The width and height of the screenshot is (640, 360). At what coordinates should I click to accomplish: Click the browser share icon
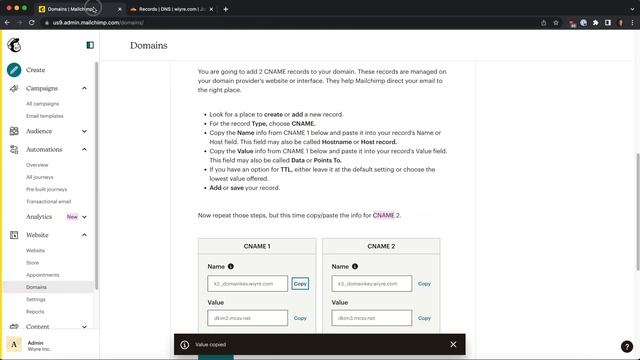(543, 23)
